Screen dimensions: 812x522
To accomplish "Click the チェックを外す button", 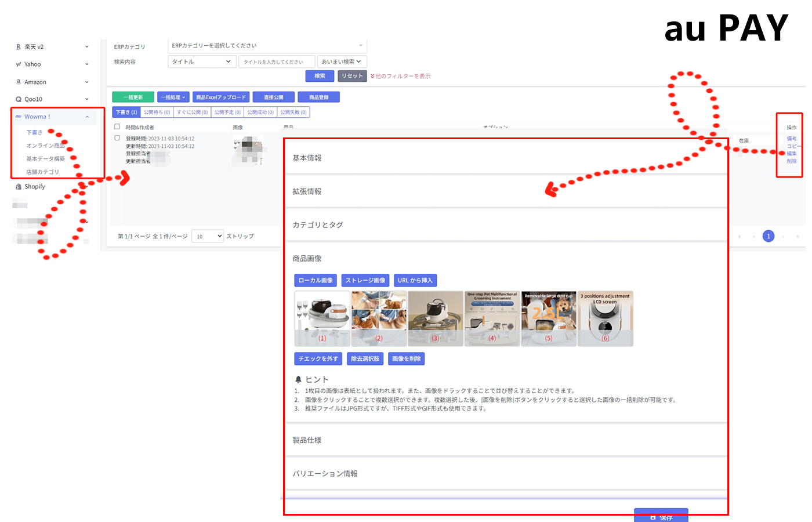I will [318, 359].
